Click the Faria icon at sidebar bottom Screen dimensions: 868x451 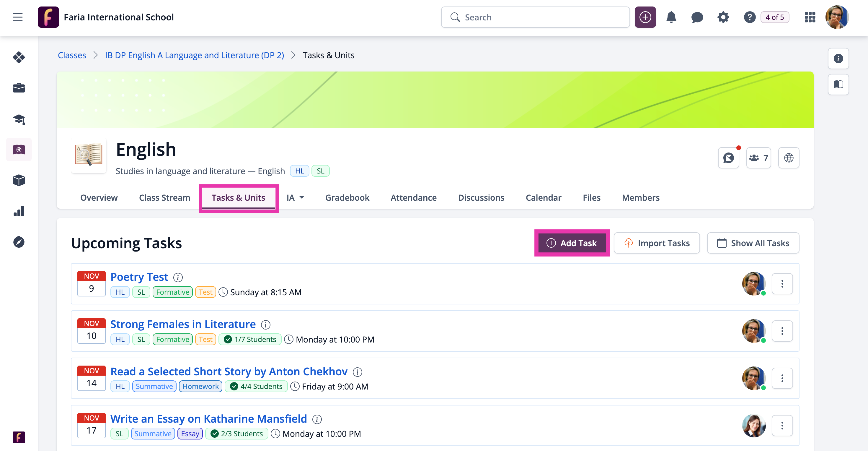pyautogui.click(x=19, y=437)
